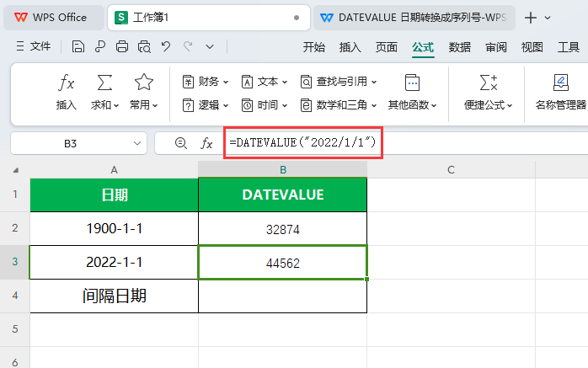Open the 时间 functions dropdown

click(265, 105)
